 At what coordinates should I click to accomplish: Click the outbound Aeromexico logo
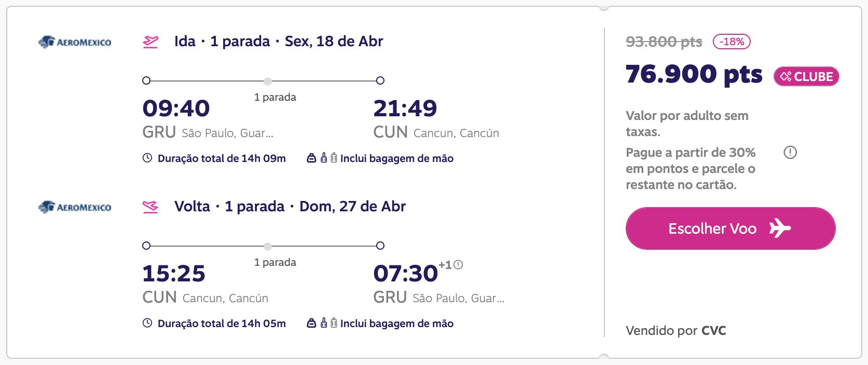(x=75, y=42)
